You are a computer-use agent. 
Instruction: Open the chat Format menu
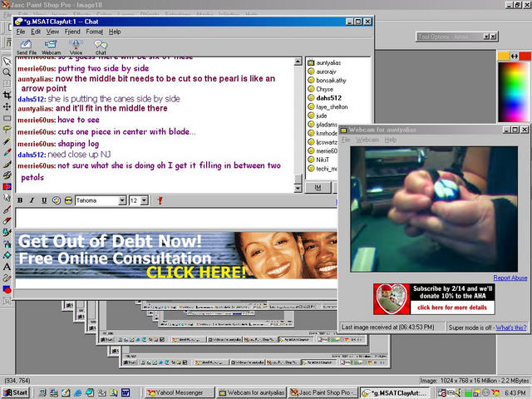click(x=94, y=32)
